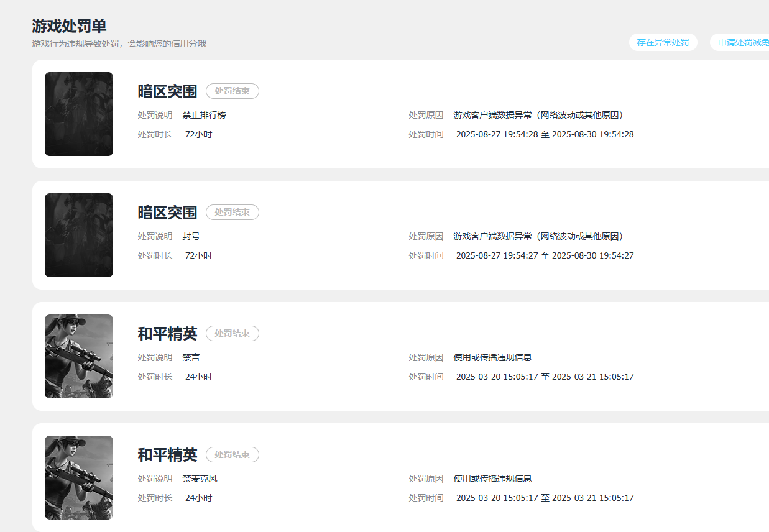Click the 72小时 duration in the 禁止排行榜 card
This screenshot has height=532, width=769.
198,134
